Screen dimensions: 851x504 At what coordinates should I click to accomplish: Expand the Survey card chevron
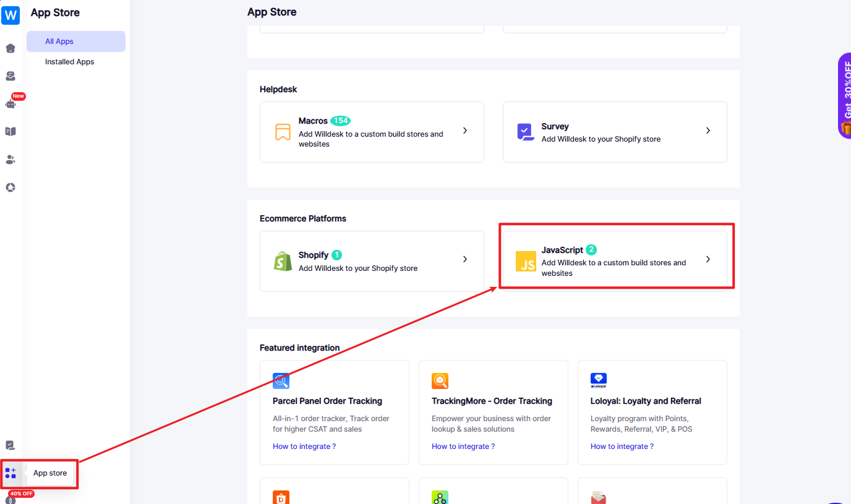708,131
